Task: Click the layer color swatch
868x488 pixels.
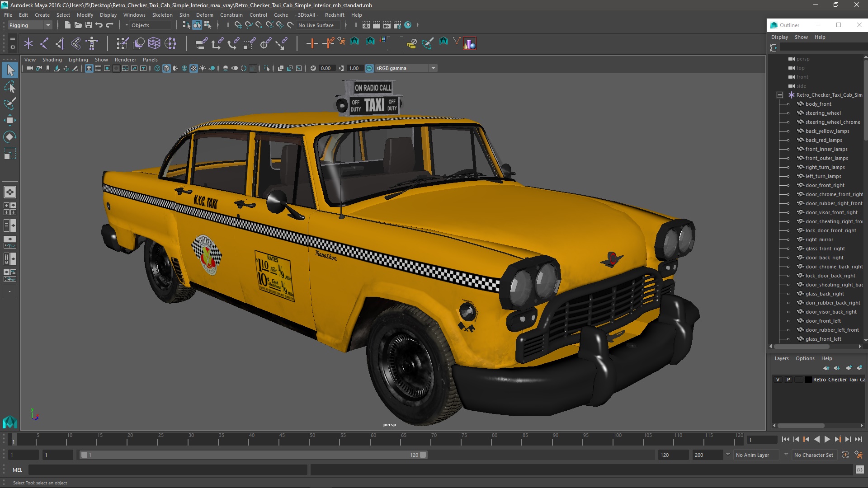Action: tap(808, 380)
